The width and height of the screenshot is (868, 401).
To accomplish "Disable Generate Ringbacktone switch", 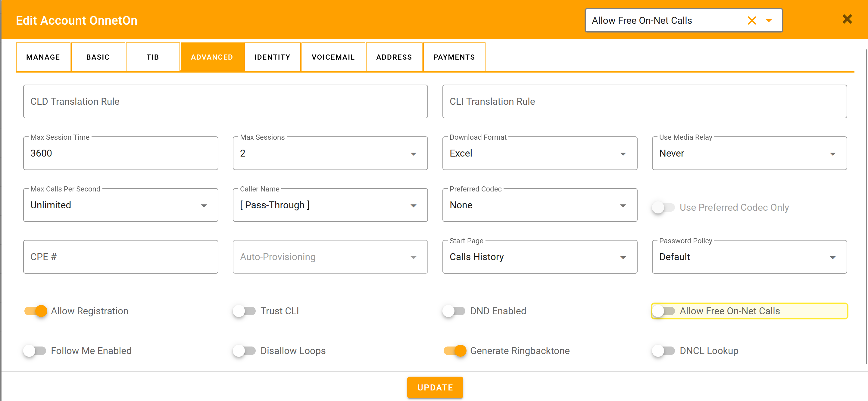I will pyautogui.click(x=455, y=350).
